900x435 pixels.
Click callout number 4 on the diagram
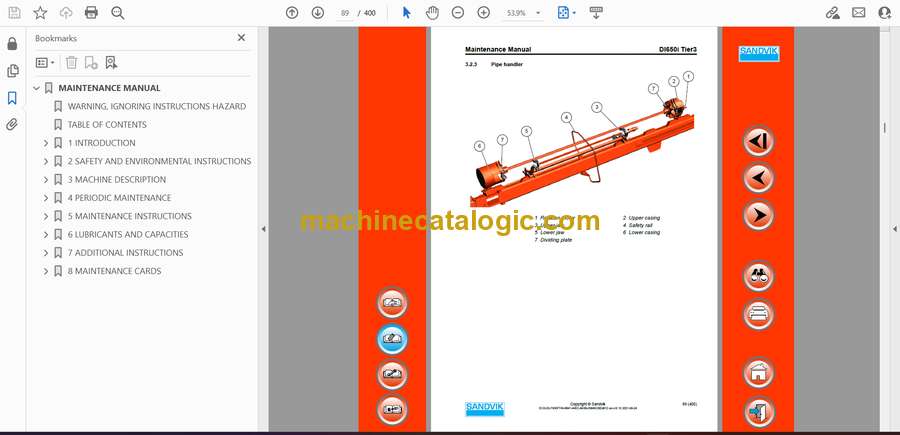click(567, 118)
